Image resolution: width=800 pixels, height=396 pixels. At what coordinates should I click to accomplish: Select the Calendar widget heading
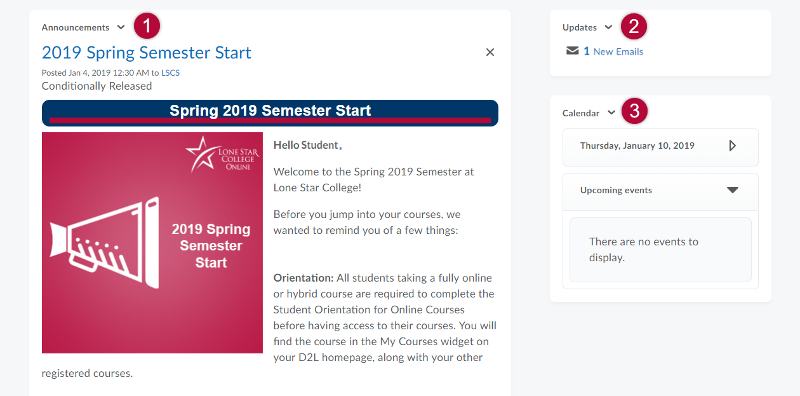(581, 113)
